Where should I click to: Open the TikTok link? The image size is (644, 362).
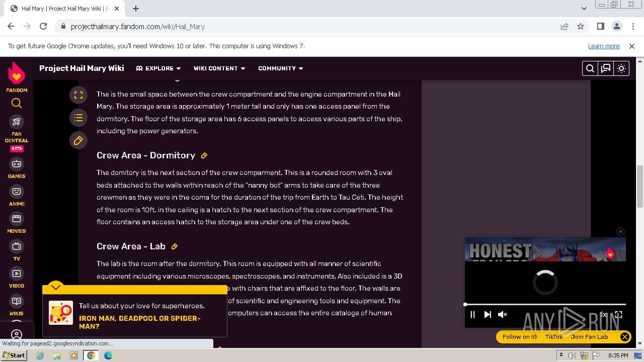point(554,337)
